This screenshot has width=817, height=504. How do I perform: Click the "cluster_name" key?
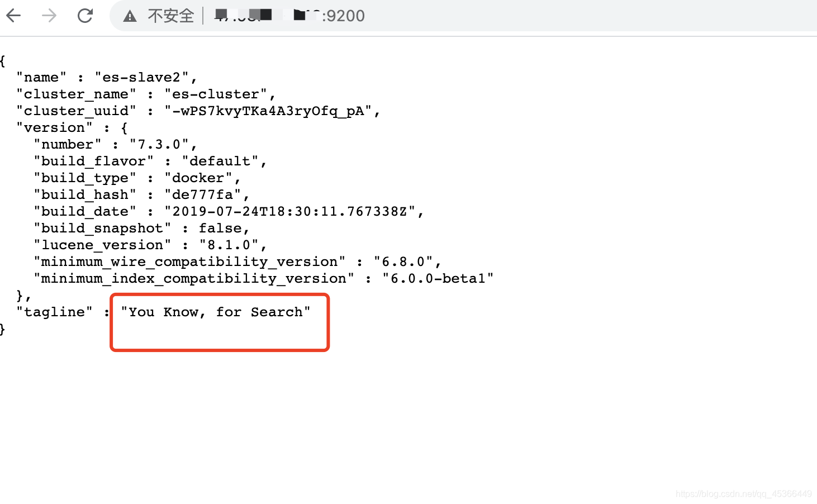76,94
